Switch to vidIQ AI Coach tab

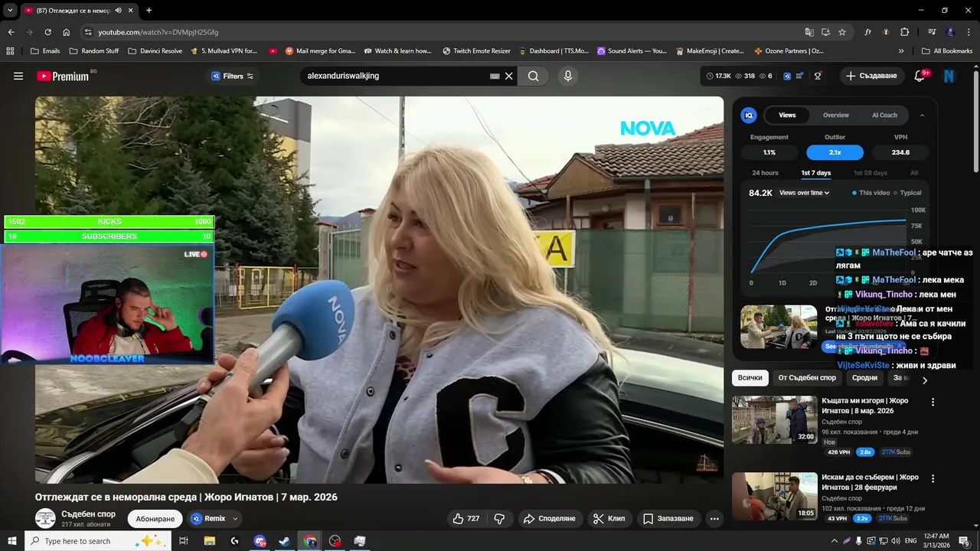tap(884, 115)
